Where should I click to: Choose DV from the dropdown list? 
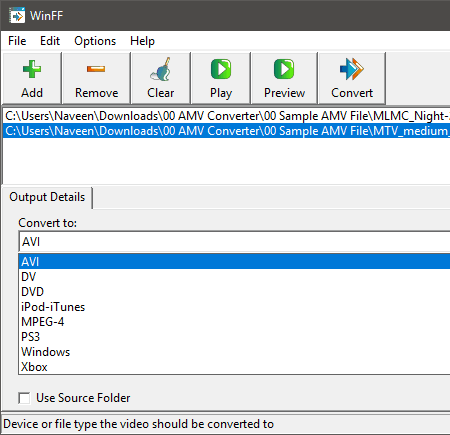(234, 277)
